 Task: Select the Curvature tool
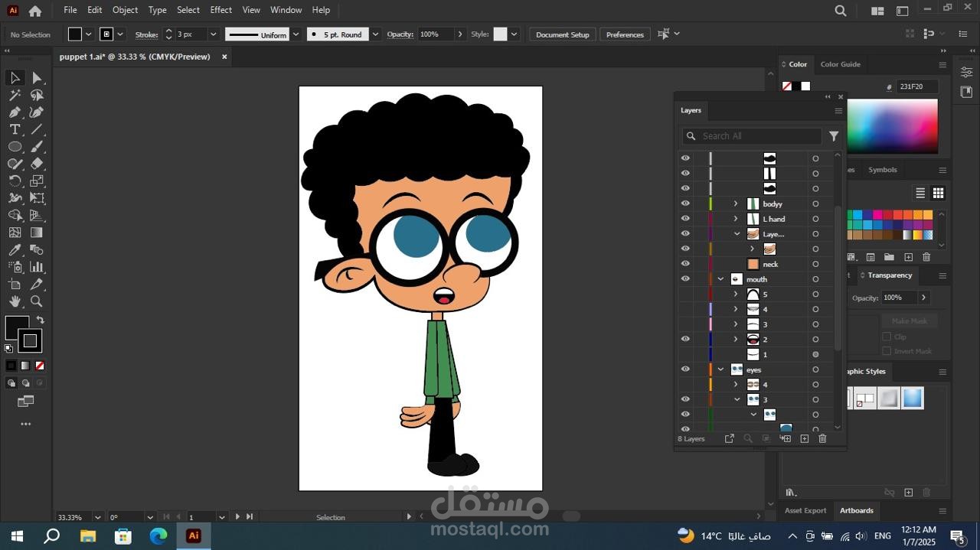[37, 112]
